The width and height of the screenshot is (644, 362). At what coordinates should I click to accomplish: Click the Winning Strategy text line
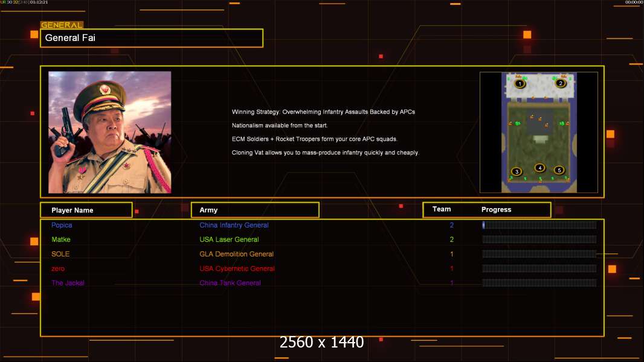[323, 112]
